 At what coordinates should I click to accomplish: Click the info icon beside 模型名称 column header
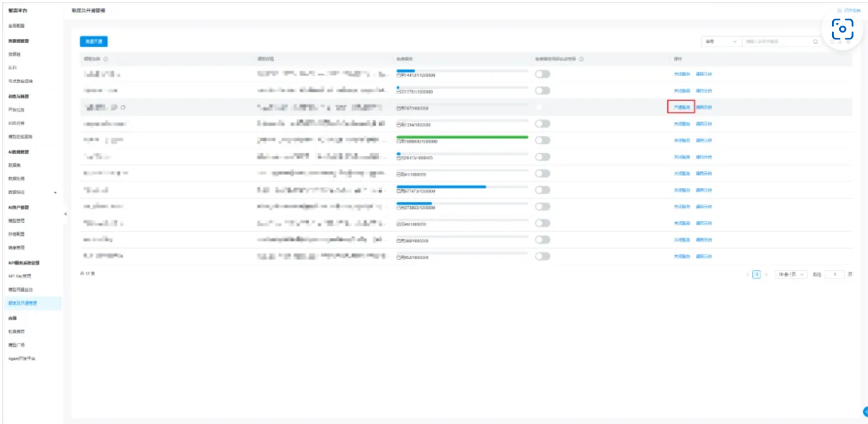[105, 59]
